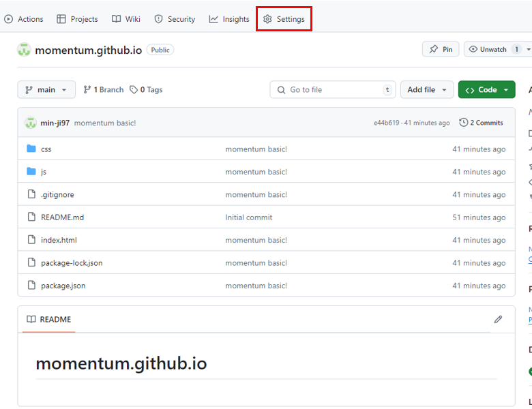Click the table icon on Projects tab
The image size is (532, 409).
pos(61,19)
